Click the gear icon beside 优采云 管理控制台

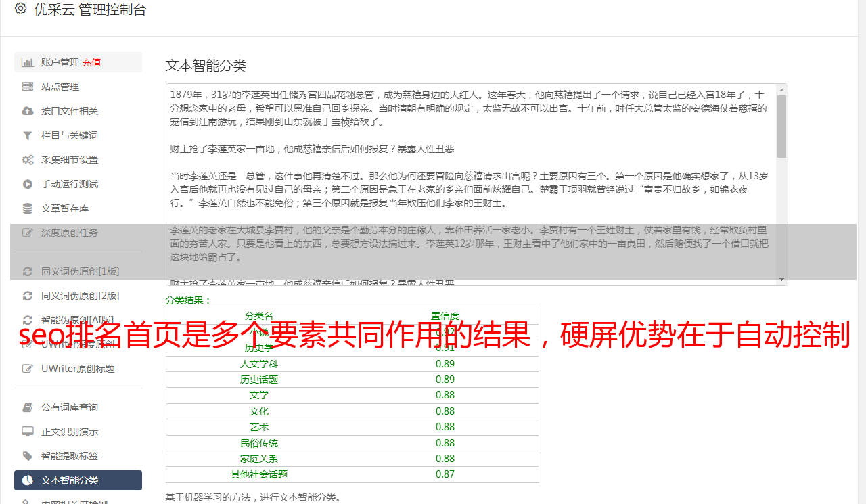tap(20, 9)
